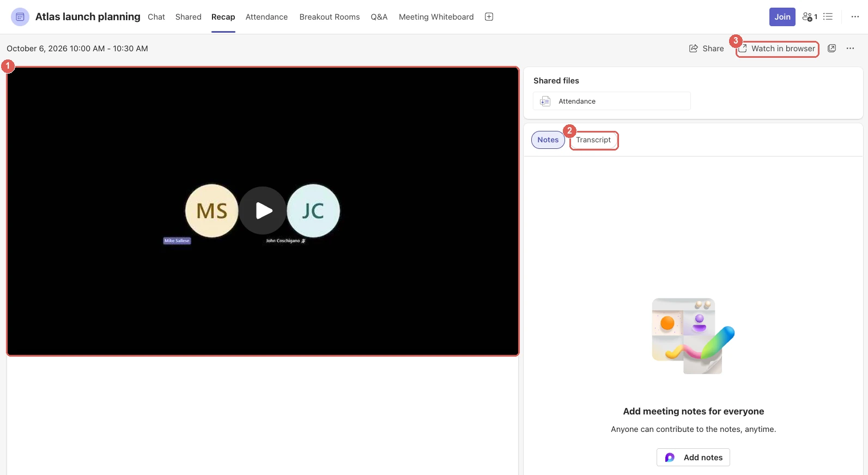Switch to the Chat tab
This screenshot has width=868, height=475.
tap(156, 17)
